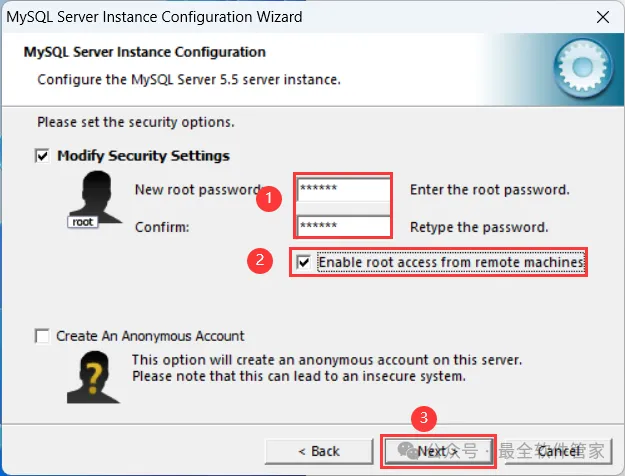Click the red annotation circle numbered 1

(267, 199)
